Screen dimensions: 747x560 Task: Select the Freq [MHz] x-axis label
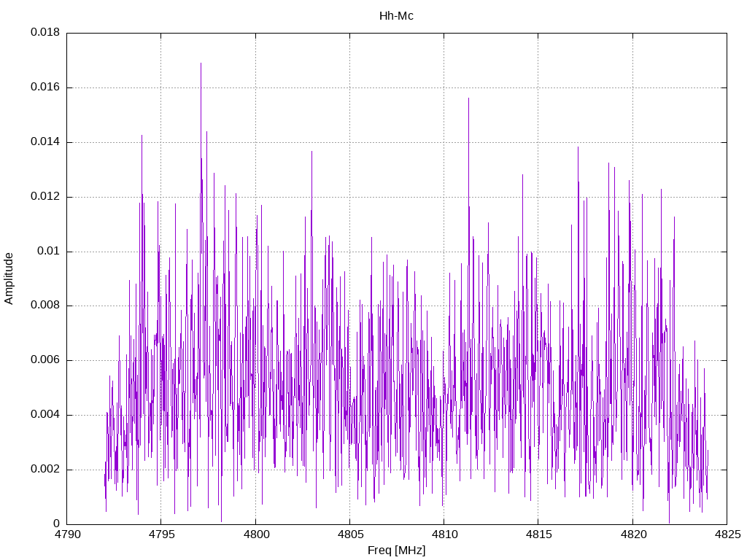pos(396,551)
